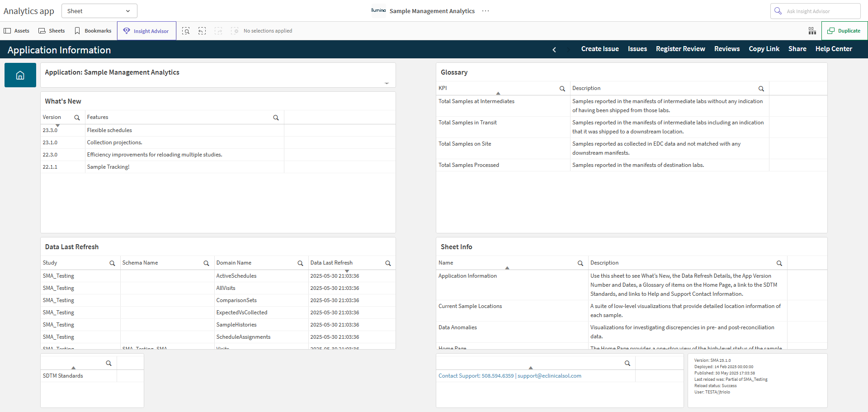
Task: Click Copy Link
Action: (764, 49)
